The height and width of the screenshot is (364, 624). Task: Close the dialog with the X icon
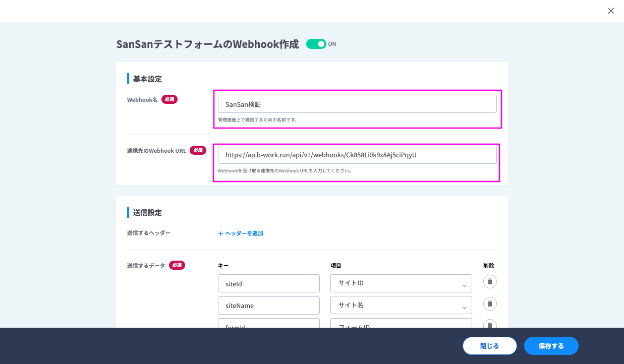point(611,11)
